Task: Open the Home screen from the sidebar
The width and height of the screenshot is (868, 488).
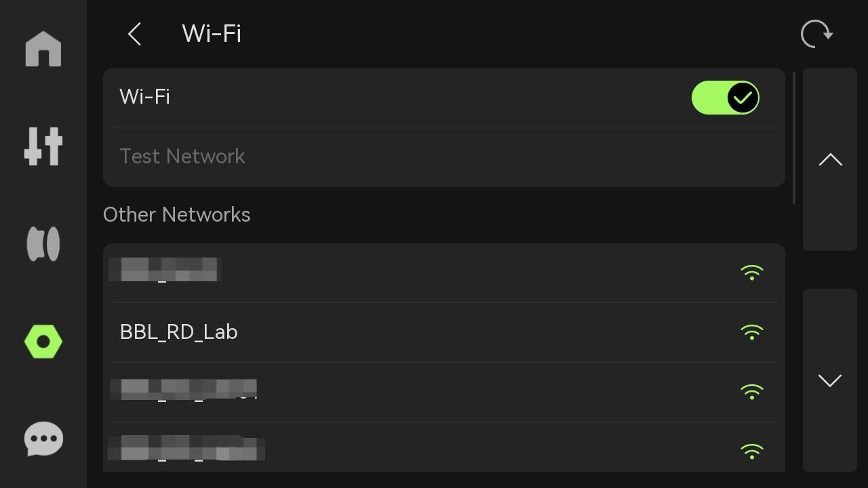Action: pos(43,49)
